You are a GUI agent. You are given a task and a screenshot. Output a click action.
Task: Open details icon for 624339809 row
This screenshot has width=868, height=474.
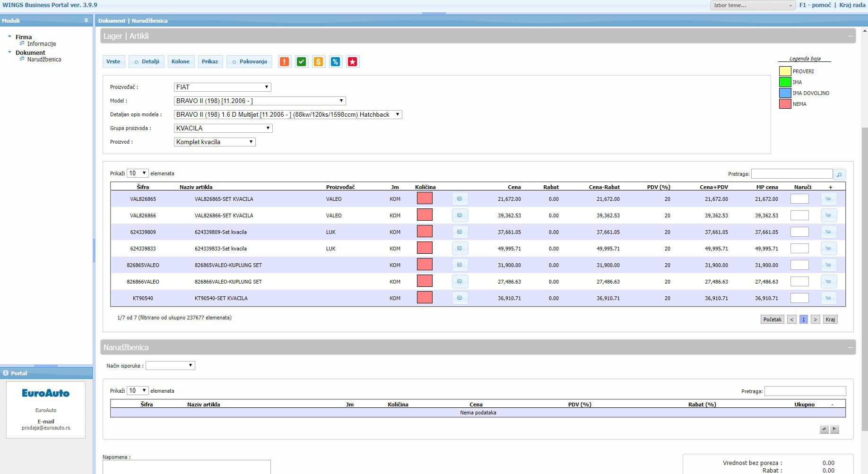(460, 232)
